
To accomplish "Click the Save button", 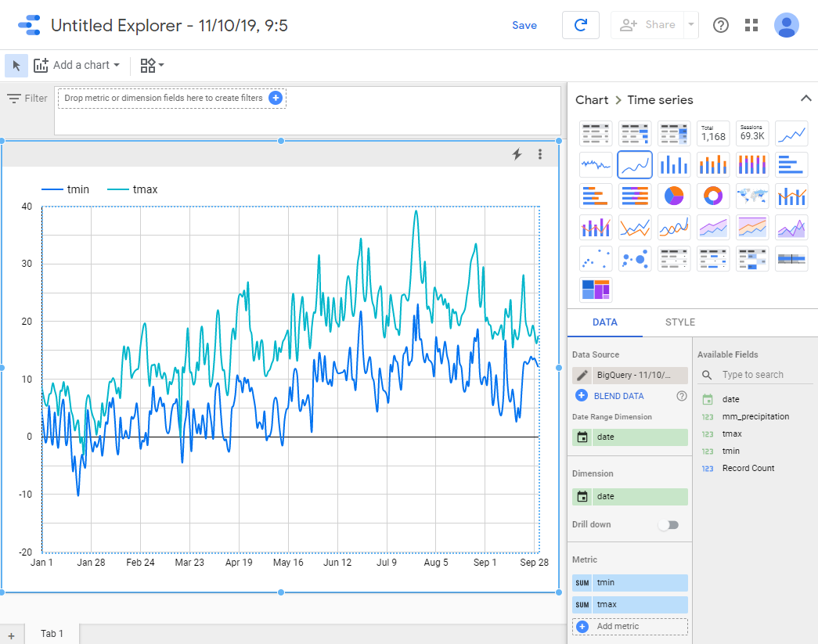I will (x=524, y=25).
